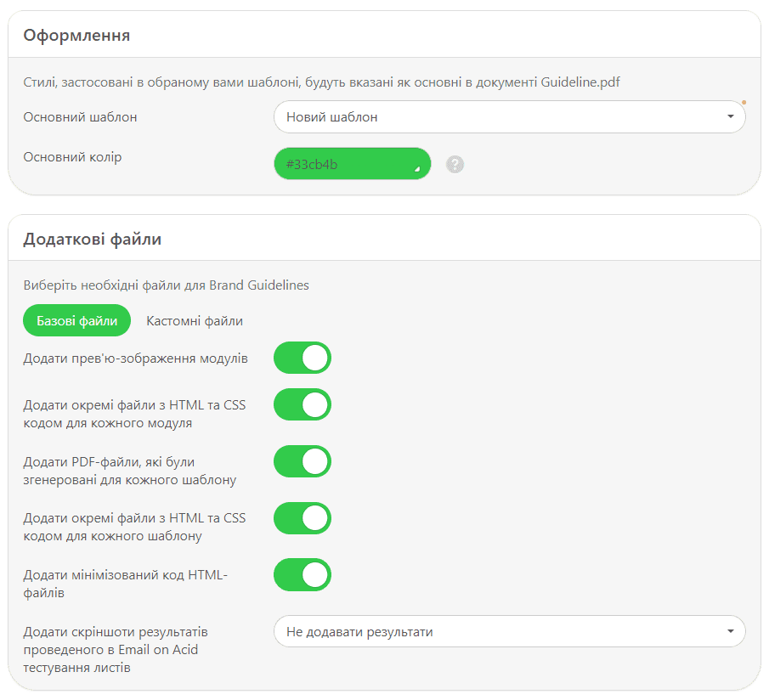
Task: Disable the Додати прев'ю-зображення модулів toggle
Action: (x=303, y=358)
